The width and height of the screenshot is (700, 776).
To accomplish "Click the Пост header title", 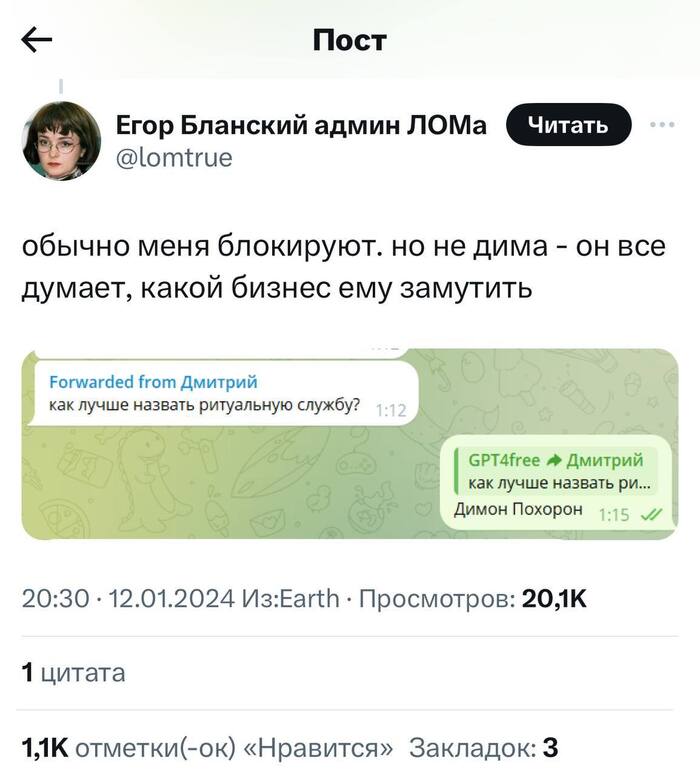I will click(x=349, y=40).
